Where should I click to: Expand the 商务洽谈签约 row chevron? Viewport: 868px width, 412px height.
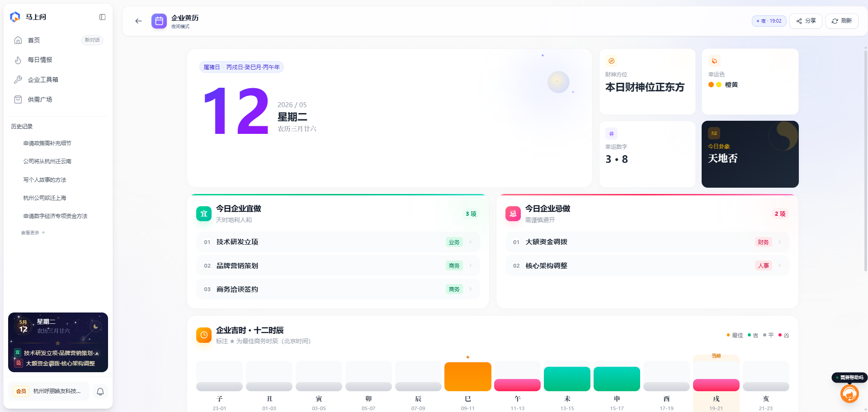click(471, 289)
